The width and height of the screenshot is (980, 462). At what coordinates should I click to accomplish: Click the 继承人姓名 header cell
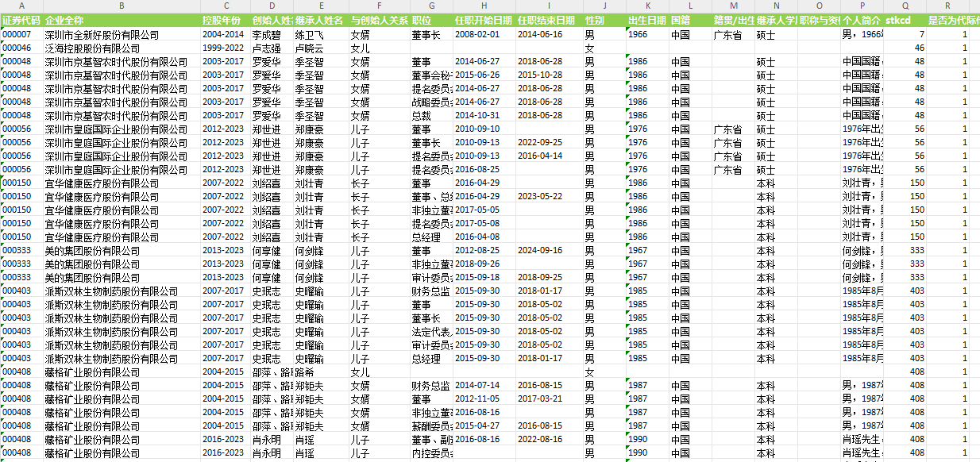pyautogui.click(x=321, y=19)
